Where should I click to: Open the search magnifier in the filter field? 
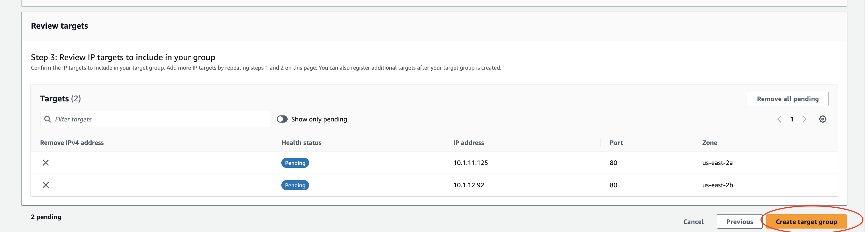click(x=48, y=119)
